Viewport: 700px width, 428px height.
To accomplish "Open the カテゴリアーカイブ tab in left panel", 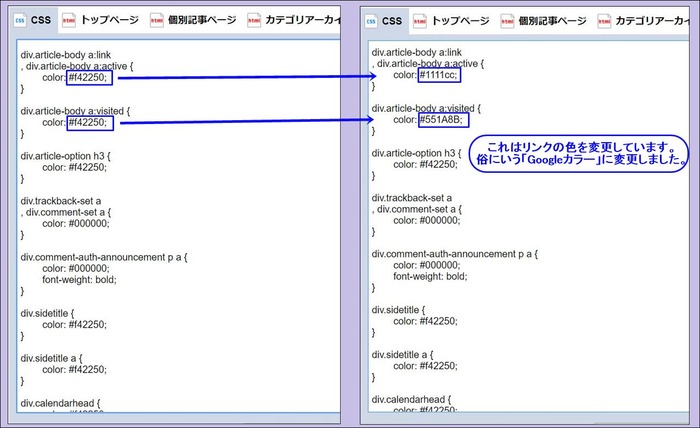I will click(294, 20).
